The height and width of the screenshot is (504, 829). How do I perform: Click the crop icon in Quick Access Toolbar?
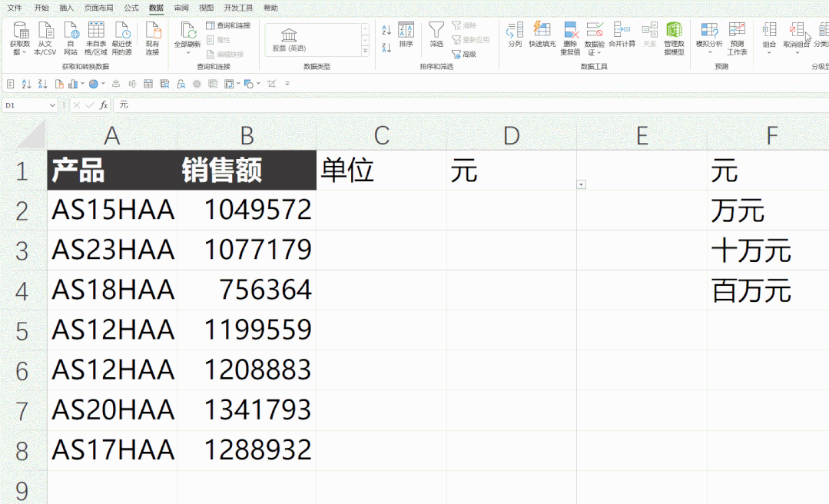272,84
